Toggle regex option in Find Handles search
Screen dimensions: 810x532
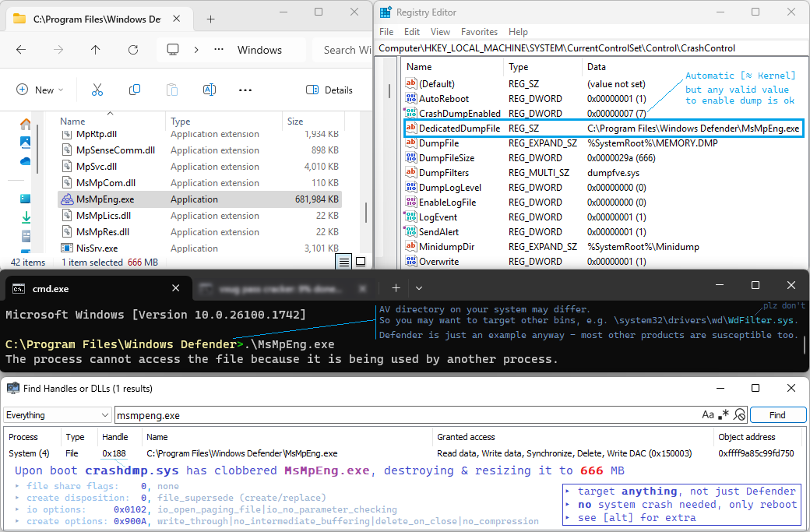[724, 414]
